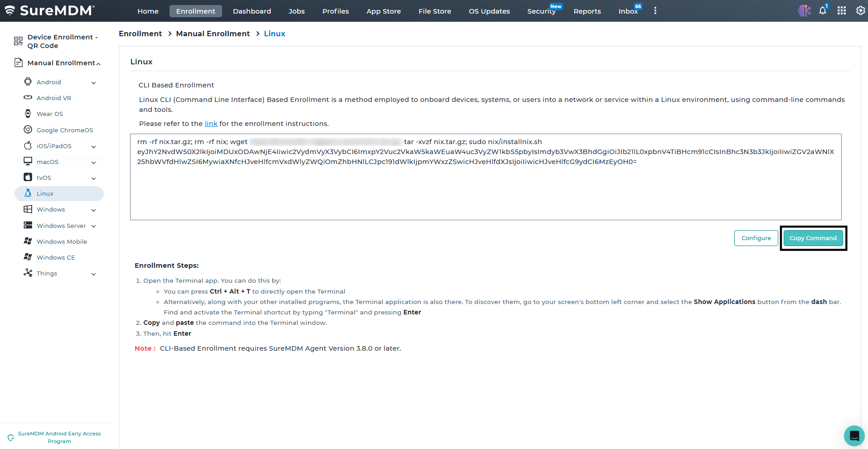Click the SureMDM logo
This screenshot has height=449, width=868.
tap(50, 10)
